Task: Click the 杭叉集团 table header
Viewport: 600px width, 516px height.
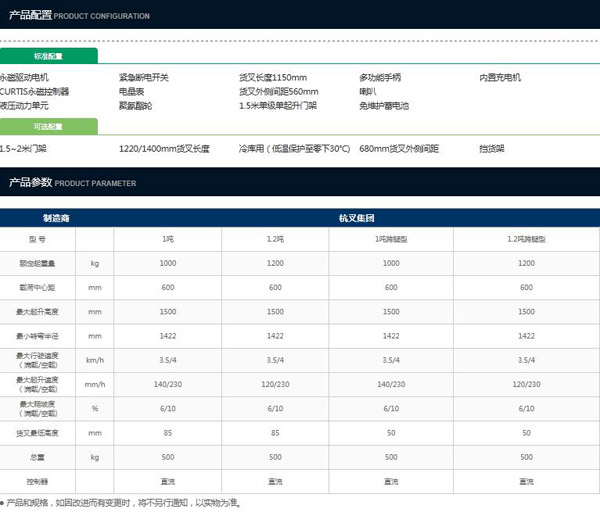Action: pyautogui.click(x=356, y=217)
